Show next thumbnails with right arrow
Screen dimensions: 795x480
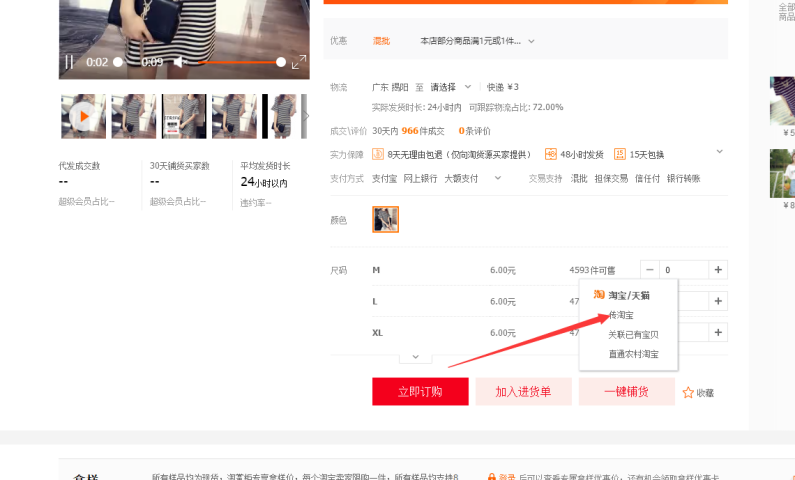point(305,116)
